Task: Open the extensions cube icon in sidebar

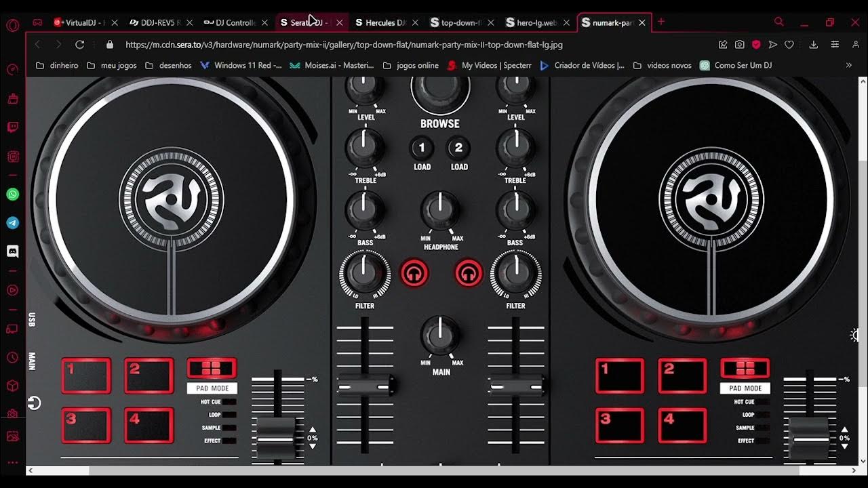Action: click(x=12, y=386)
